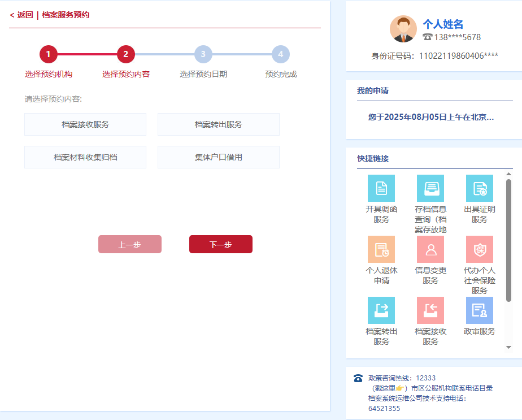The height and width of the screenshot is (420, 522).
Task: Click the 档案接收服务 quick link icon
Action: click(x=430, y=310)
